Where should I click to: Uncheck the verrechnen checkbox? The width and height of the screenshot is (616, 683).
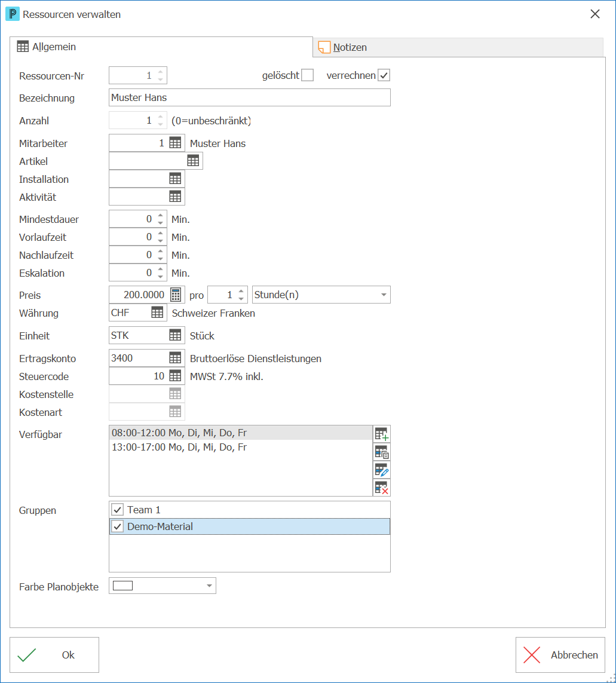384,75
